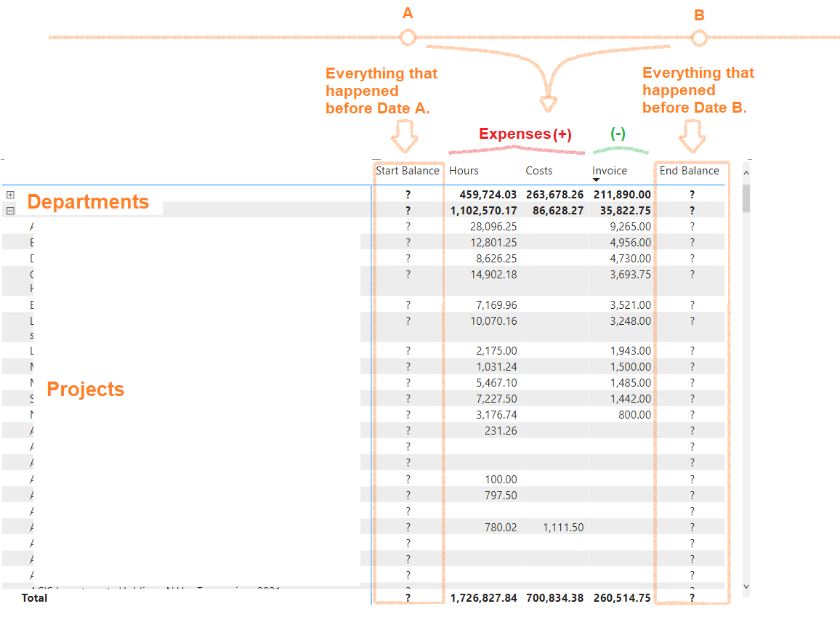Select the 5,467.10 hours cell
This screenshot has width=840, height=625.
tap(496, 384)
